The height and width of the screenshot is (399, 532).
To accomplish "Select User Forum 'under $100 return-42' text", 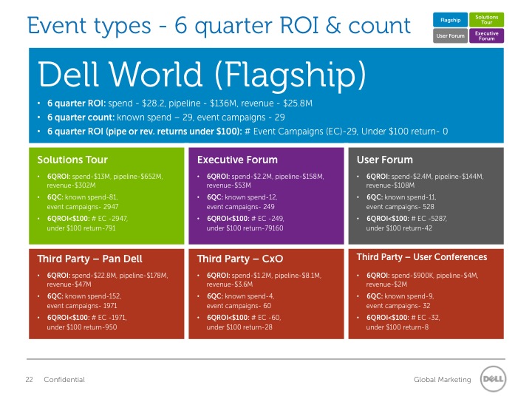I will coord(399,228).
